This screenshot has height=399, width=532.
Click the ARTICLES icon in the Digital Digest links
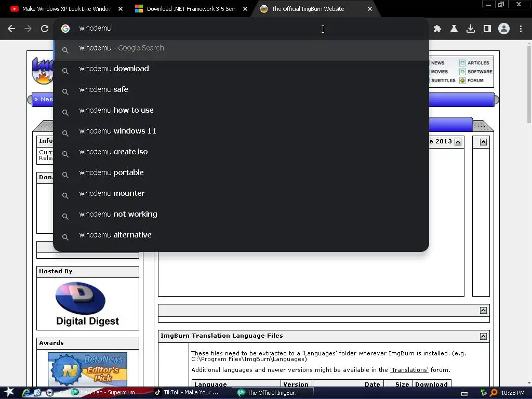[462, 63]
